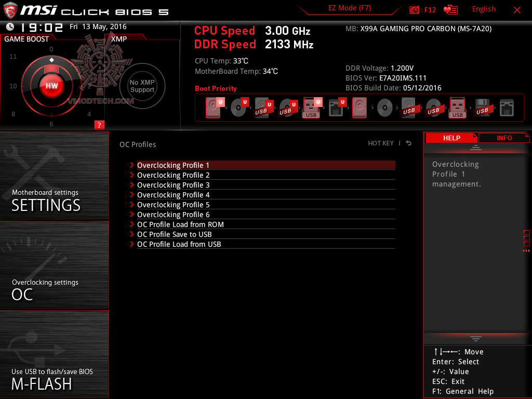Click the help panel top scroll handle
Screen dimensions: 532x399
[x=476, y=147]
